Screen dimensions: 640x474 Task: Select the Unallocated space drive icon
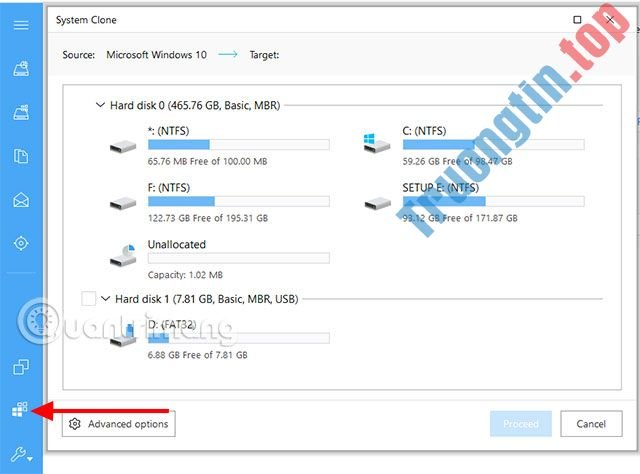(123, 256)
